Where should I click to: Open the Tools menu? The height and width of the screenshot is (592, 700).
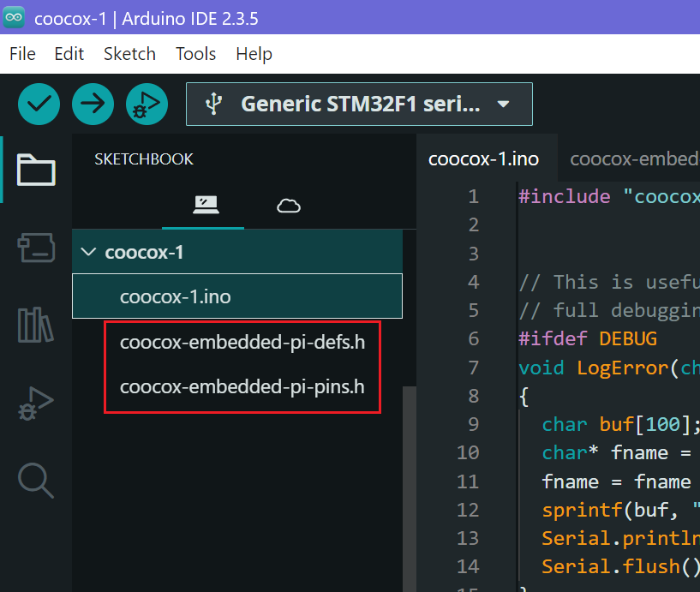click(195, 54)
